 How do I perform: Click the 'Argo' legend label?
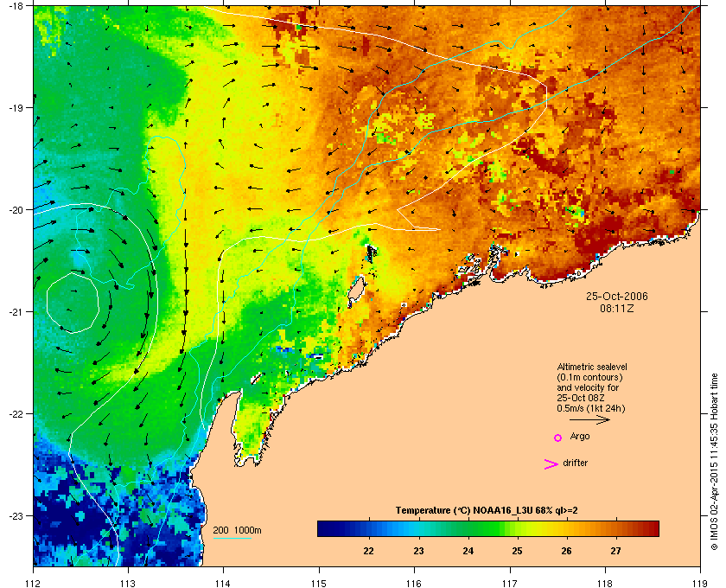pyautogui.click(x=580, y=437)
